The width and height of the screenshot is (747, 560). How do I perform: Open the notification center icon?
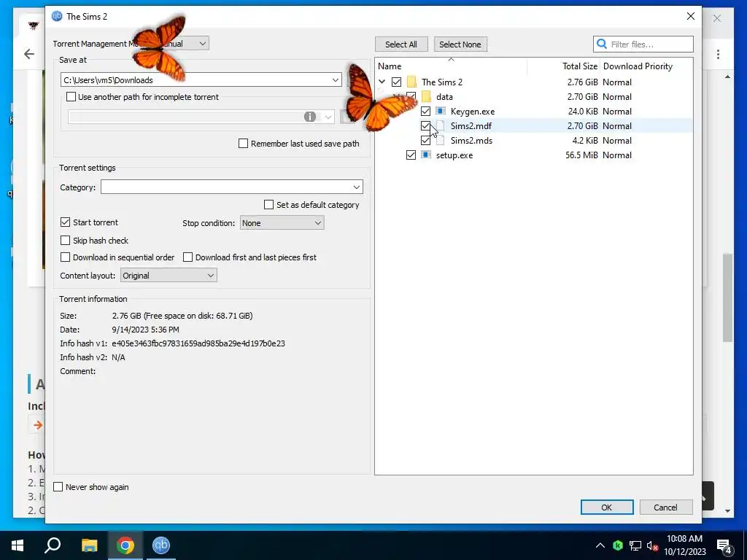tap(724, 545)
